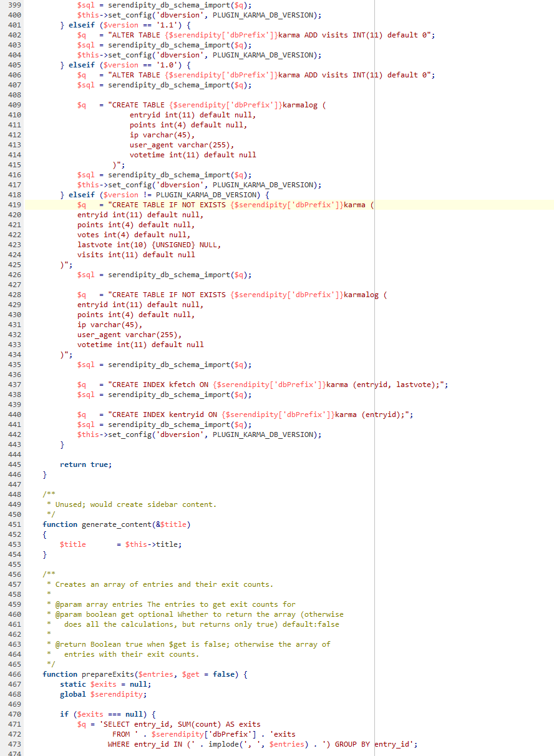Select line number 466 in the gutter
554x756 pixels.
point(14,674)
